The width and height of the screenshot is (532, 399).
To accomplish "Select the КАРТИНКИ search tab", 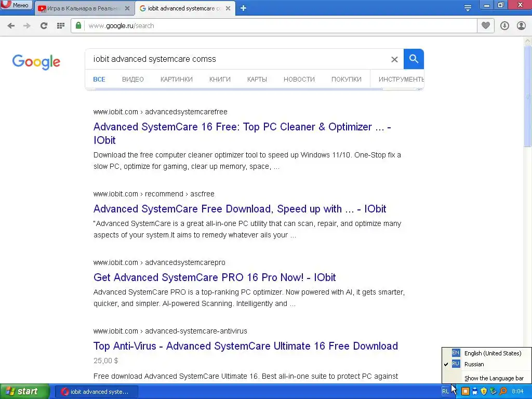I will tap(177, 79).
